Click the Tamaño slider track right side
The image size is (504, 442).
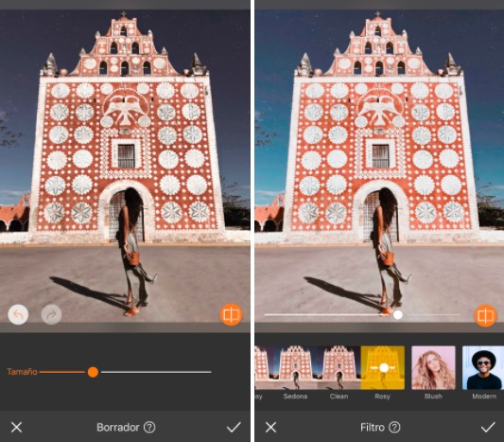pos(156,372)
